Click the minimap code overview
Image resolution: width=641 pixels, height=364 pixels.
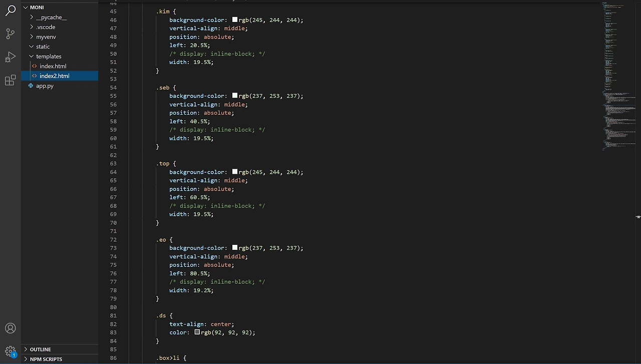(x=618, y=75)
